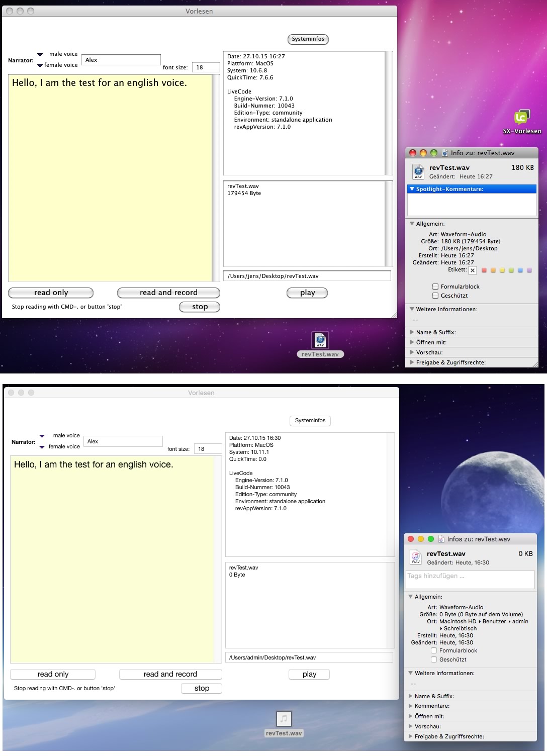Viewport: 547px width, 756px height.
Task: Click play above the /Users/jens path field's window
Action: click(x=307, y=293)
